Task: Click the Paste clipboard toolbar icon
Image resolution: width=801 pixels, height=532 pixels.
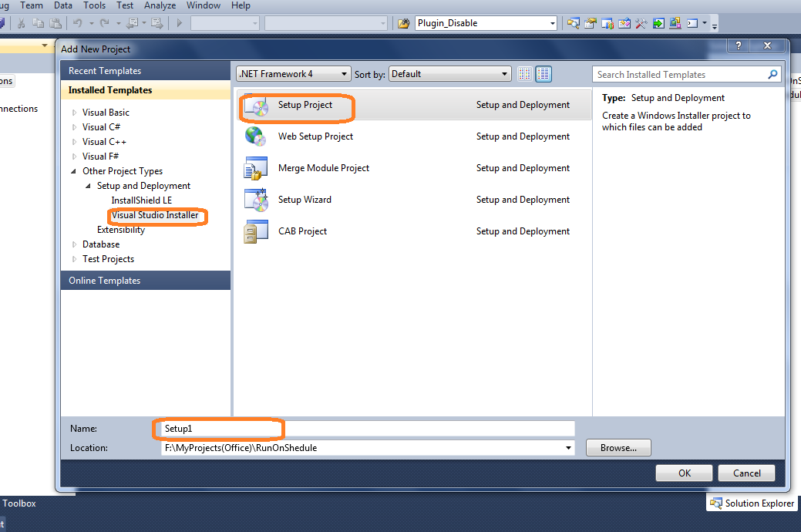Action: (x=56, y=23)
